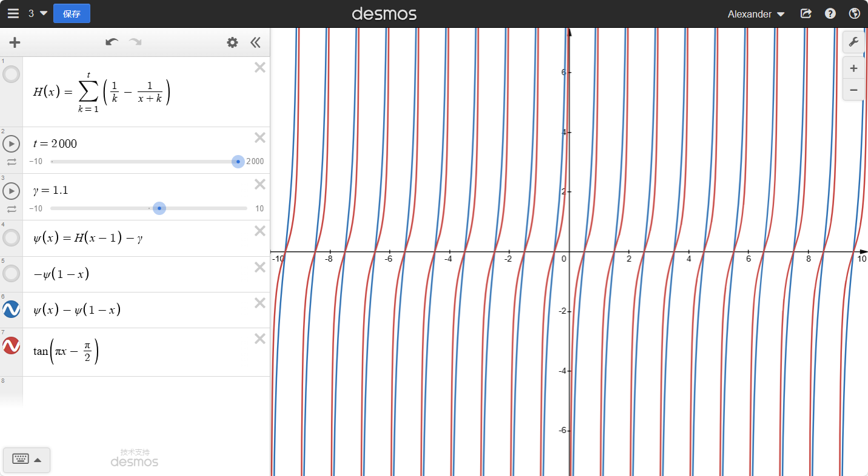Redo the last undone action

(x=135, y=42)
